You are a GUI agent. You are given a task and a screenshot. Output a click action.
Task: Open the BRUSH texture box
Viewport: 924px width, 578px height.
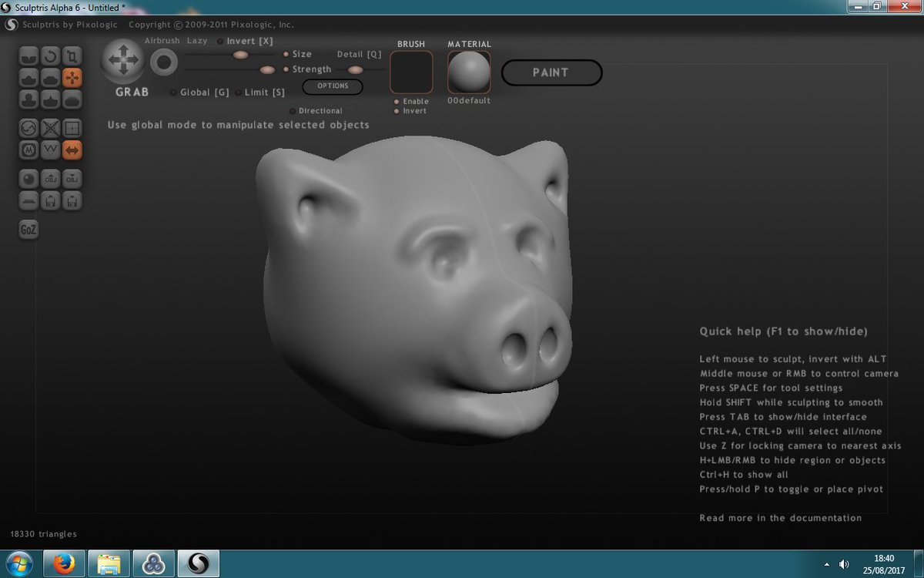(x=411, y=72)
